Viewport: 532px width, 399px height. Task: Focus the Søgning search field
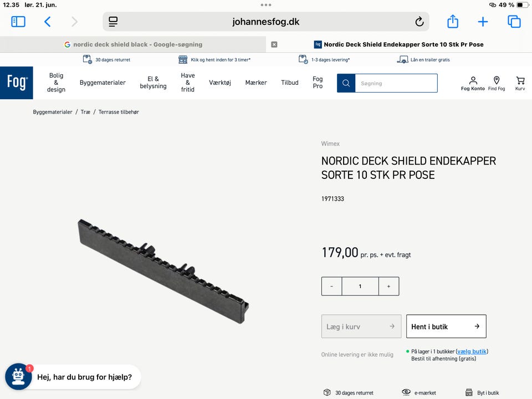396,83
